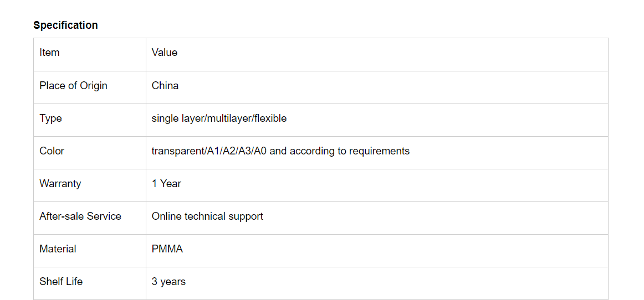Viewport: 644px width, 300px height.
Task: Select the Material row label
Action: [x=58, y=249]
